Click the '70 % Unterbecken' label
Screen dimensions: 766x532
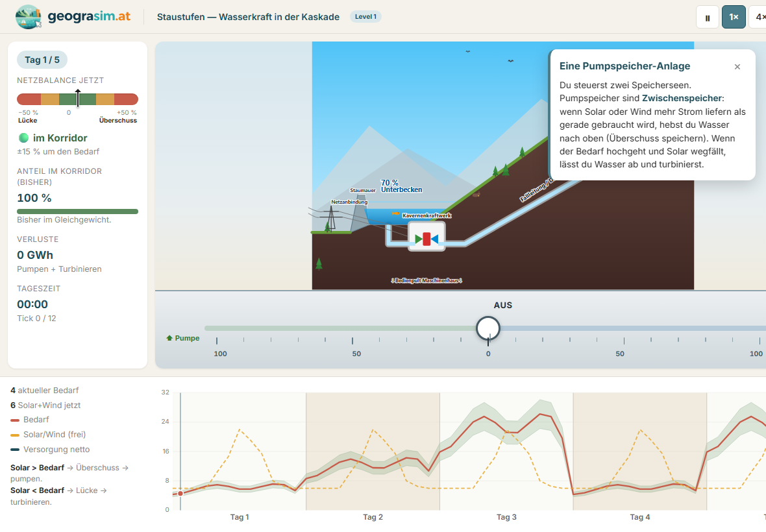tap(401, 186)
